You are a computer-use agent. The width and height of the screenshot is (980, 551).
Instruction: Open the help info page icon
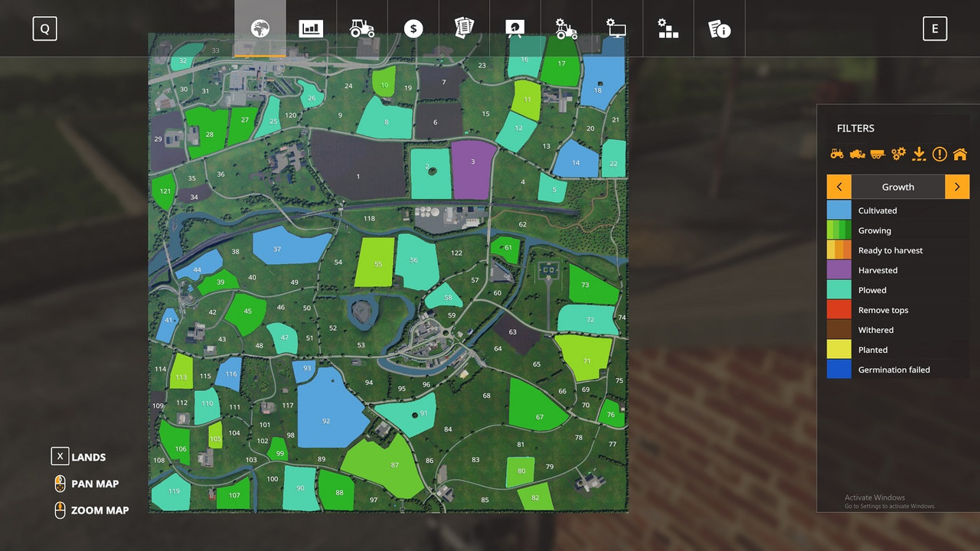[x=719, y=29]
